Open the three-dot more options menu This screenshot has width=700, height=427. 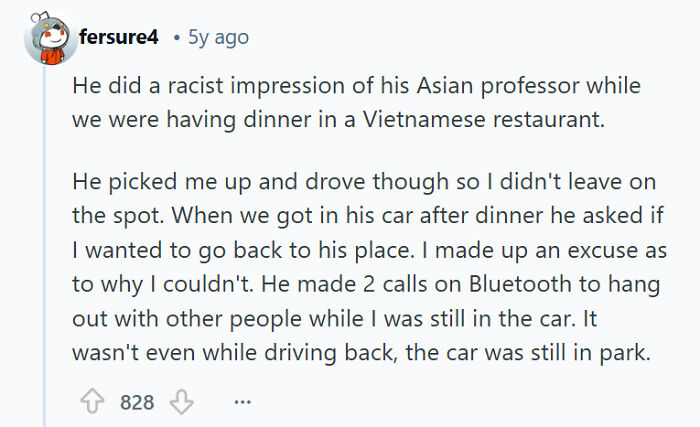coord(241,403)
